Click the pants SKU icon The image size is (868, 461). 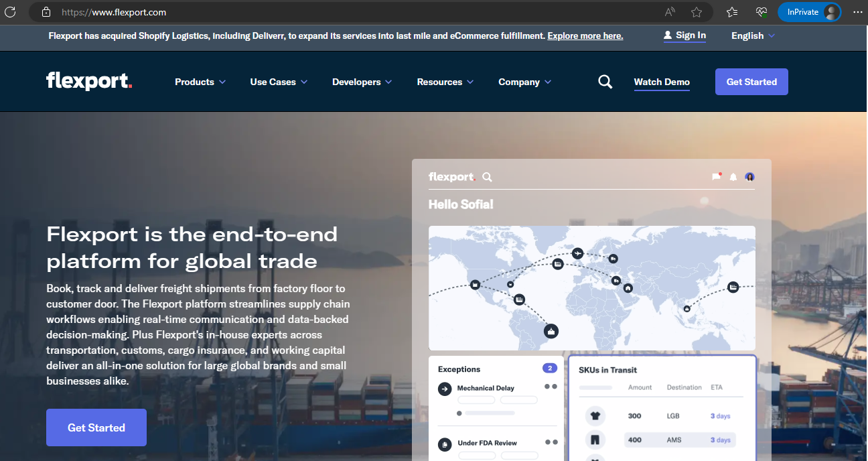[x=594, y=440]
